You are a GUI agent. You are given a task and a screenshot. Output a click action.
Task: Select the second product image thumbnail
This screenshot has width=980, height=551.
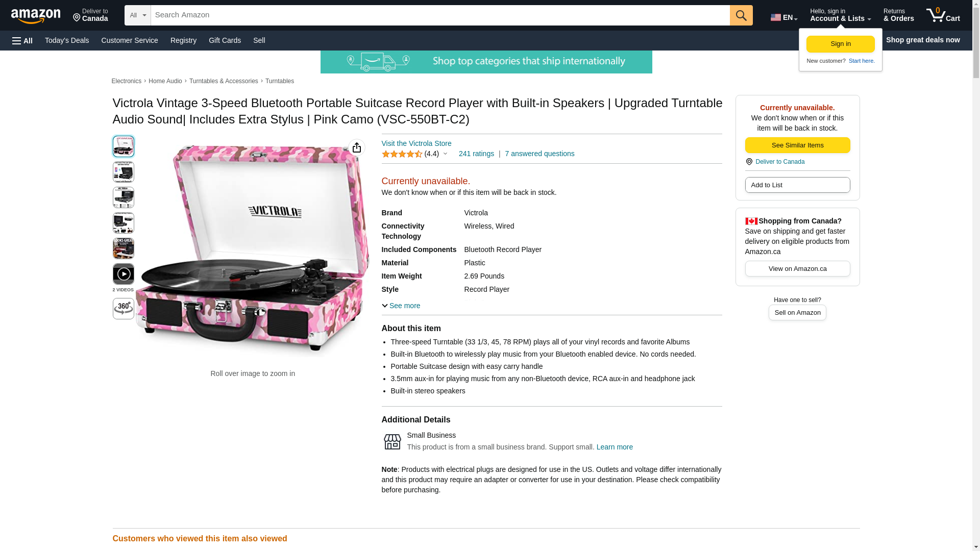click(124, 172)
